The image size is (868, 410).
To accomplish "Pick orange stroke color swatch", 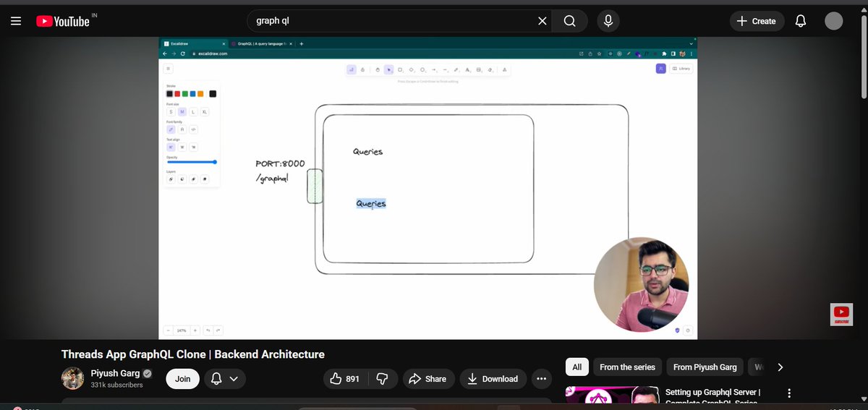I will coord(200,94).
